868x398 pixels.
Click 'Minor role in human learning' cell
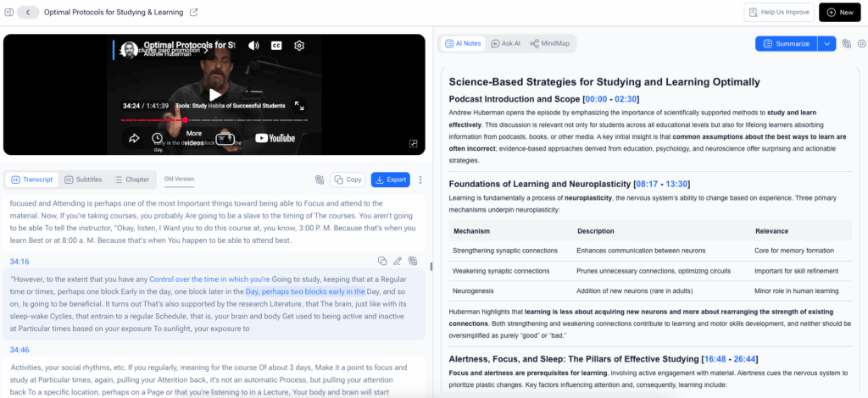(x=796, y=290)
